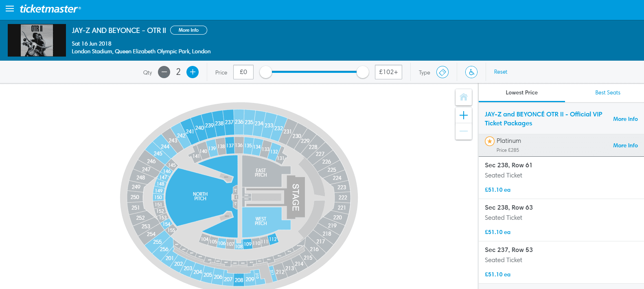The image size is (644, 289).
Task: Toggle the ticket type filter icon
Action: coord(442,72)
